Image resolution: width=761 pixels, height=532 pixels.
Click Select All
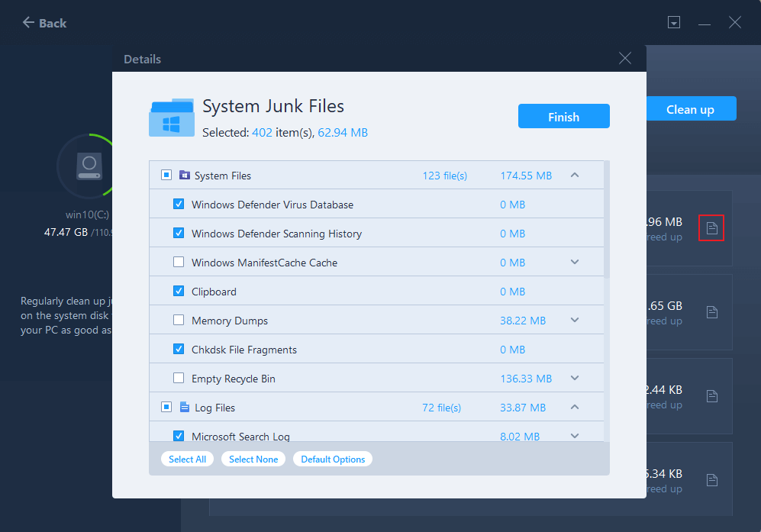point(187,459)
